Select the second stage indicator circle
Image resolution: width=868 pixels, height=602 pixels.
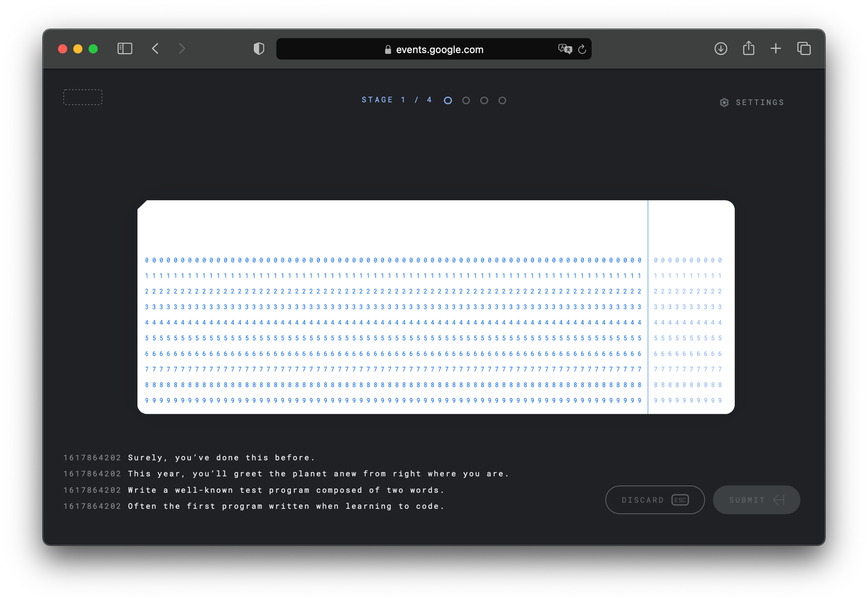[466, 101]
